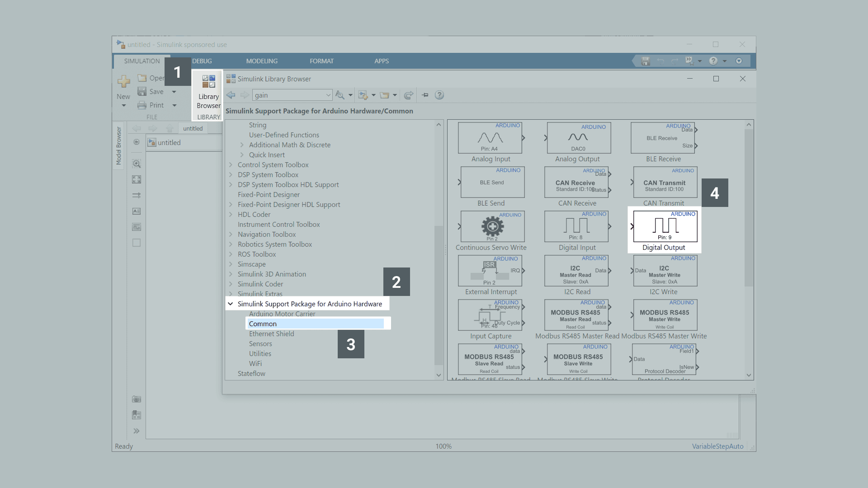The image size is (868, 488).
Task: Select the Continuous Servo Write block
Action: click(492, 227)
